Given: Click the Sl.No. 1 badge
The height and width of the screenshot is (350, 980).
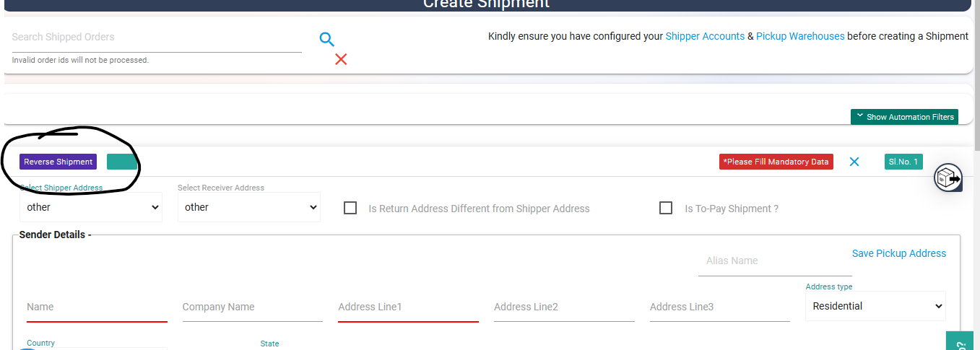Looking at the screenshot, I should click(903, 162).
